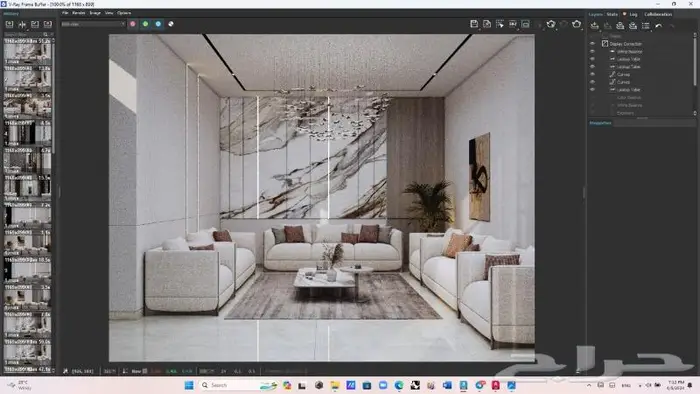700x394 pixels.
Task: Open the Raw color mode dropdown
Action: click(x=139, y=371)
